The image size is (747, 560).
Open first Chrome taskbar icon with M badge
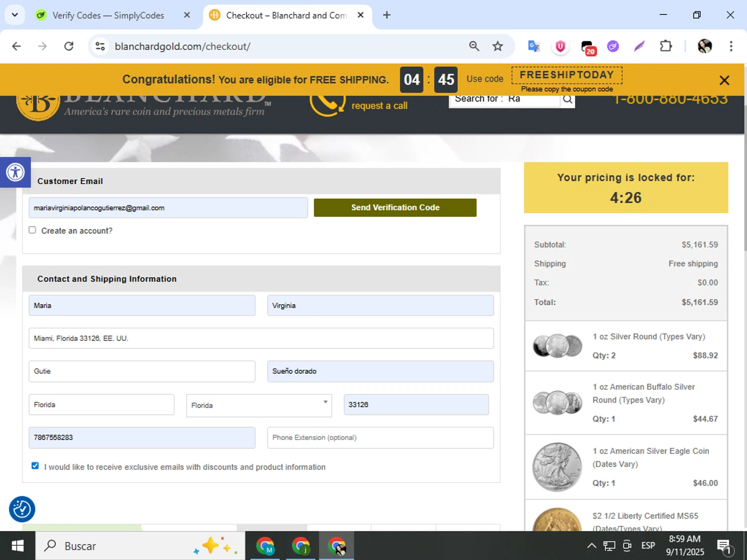coord(265,546)
